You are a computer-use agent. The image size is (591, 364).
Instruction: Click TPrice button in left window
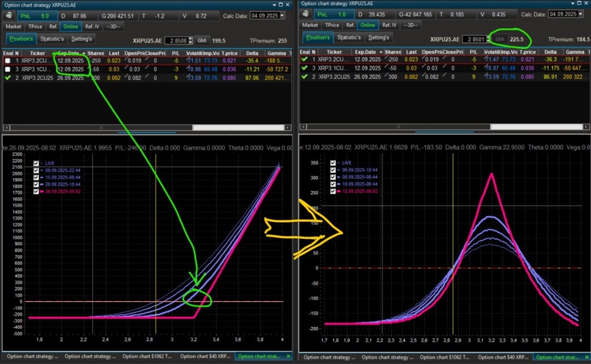coord(35,26)
